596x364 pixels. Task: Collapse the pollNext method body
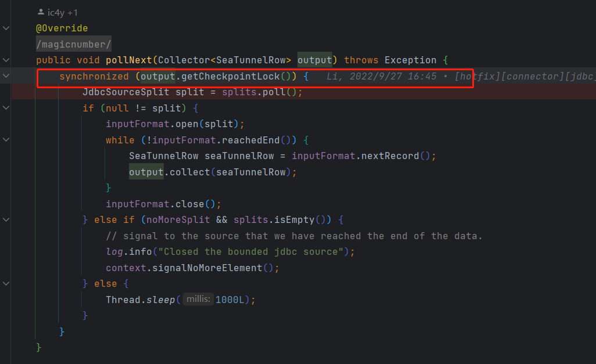pos(5,59)
